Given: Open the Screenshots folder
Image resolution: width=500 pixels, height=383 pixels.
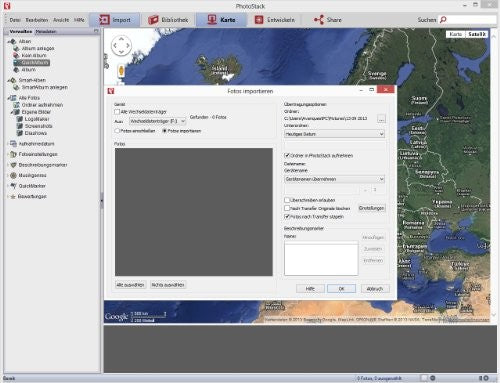Looking at the screenshot, I should click(38, 126).
